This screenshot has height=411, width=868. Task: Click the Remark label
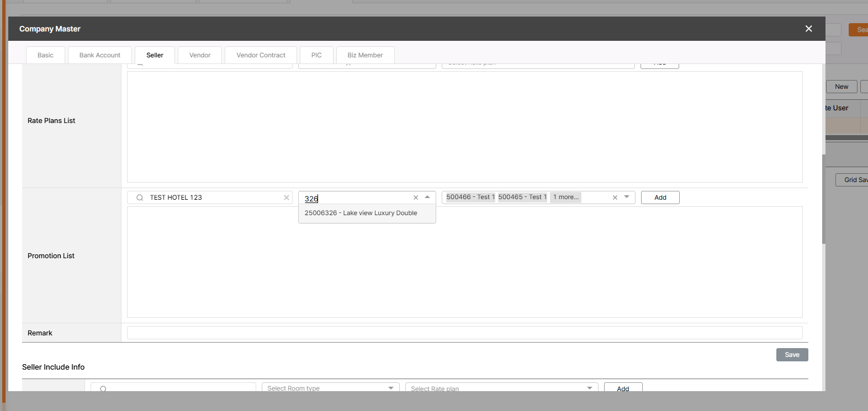coord(40,333)
